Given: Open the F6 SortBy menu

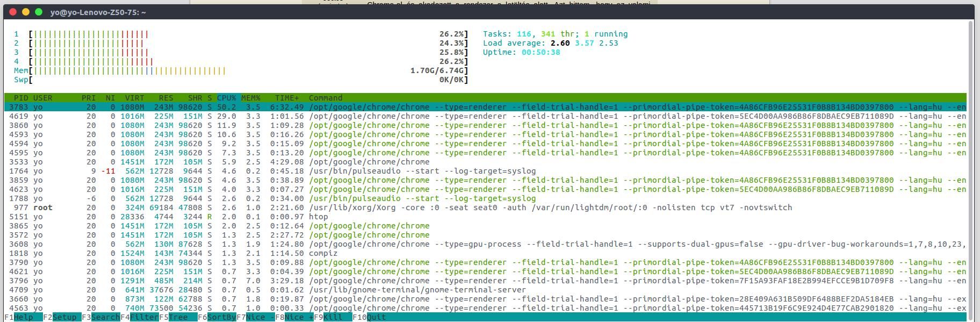Looking at the screenshot, I should pyautogui.click(x=217, y=317).
